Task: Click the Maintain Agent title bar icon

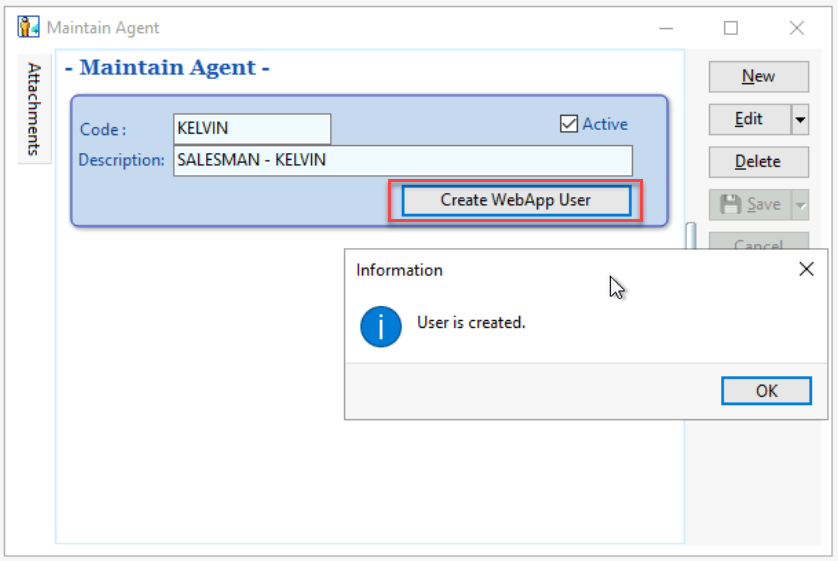Action: (x=28, y=28)
